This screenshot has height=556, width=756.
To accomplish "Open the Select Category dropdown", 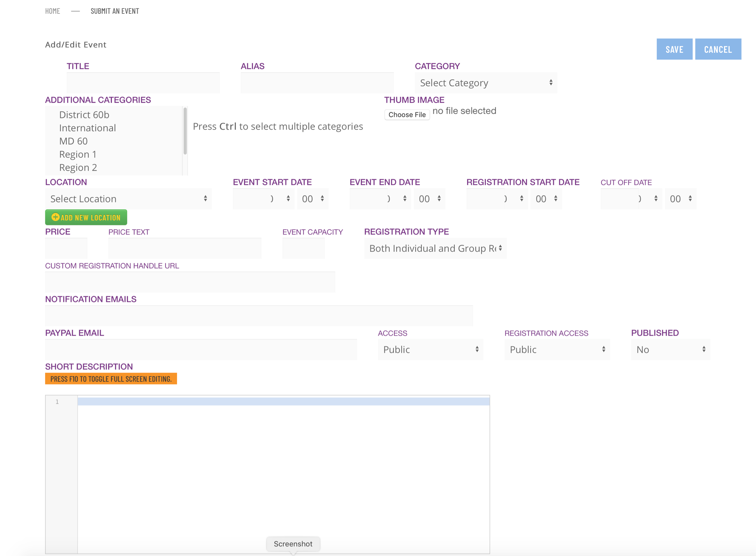I will coord(485,83).
